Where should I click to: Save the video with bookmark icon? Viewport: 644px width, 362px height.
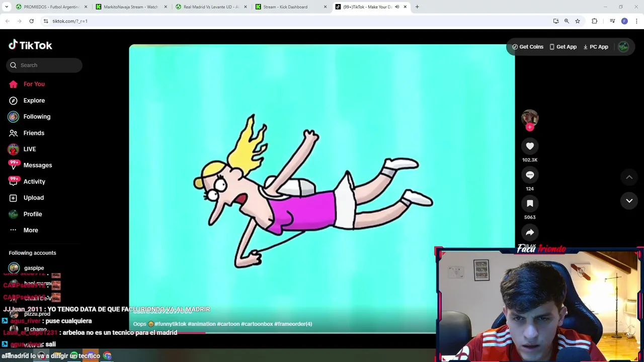point(530,203)
